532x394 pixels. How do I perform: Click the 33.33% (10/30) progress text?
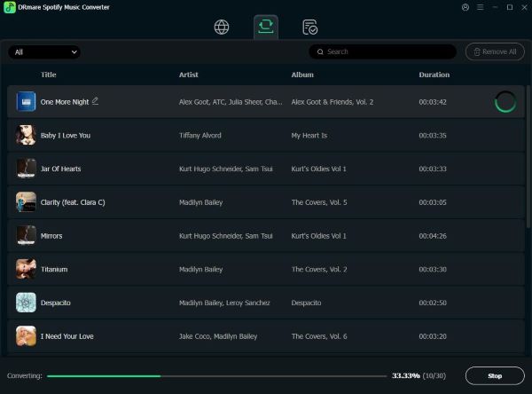[419, 375]
